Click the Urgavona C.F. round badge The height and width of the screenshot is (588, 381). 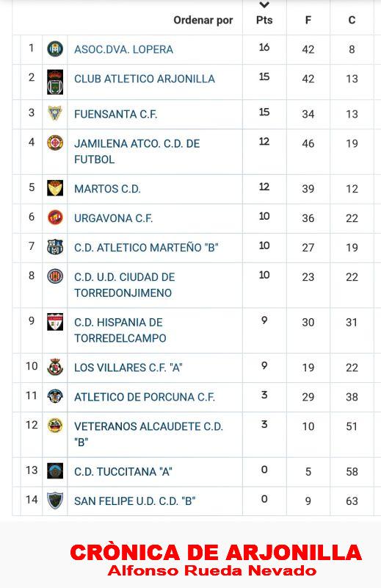click(55, 218)
